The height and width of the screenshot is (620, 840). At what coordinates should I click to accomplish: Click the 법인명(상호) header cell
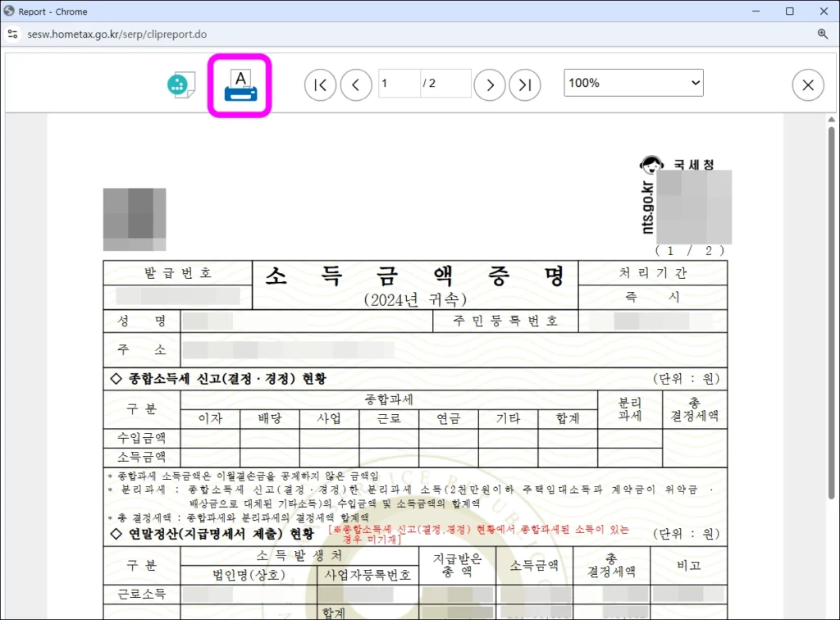click(249, 575)
